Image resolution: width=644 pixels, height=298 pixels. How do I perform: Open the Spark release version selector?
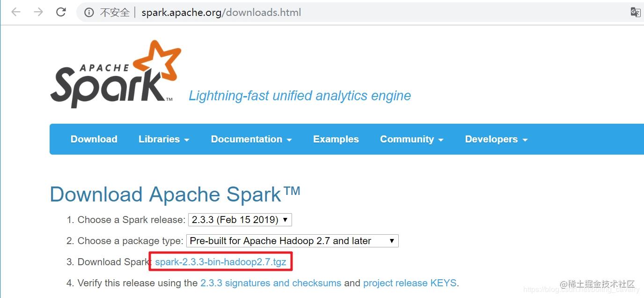click(240, 219)
